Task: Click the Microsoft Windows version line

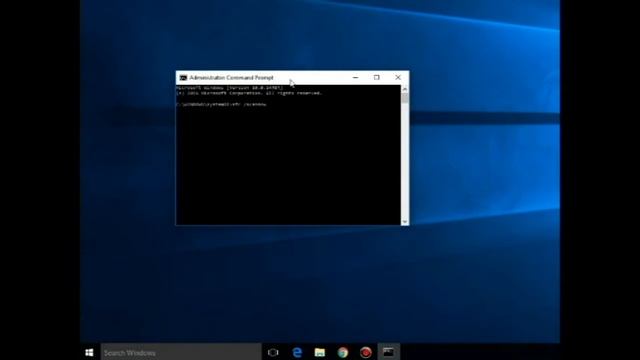Action: (230, 88)
